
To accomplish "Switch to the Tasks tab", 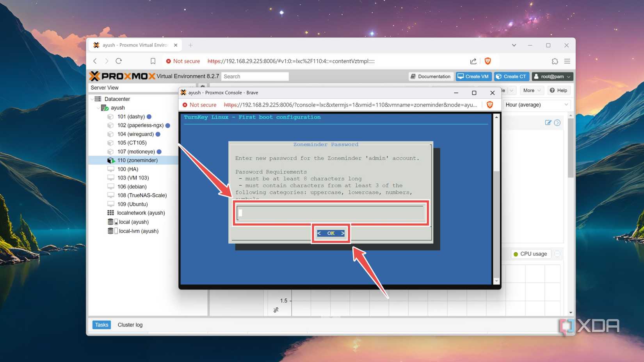I will 101,325.
